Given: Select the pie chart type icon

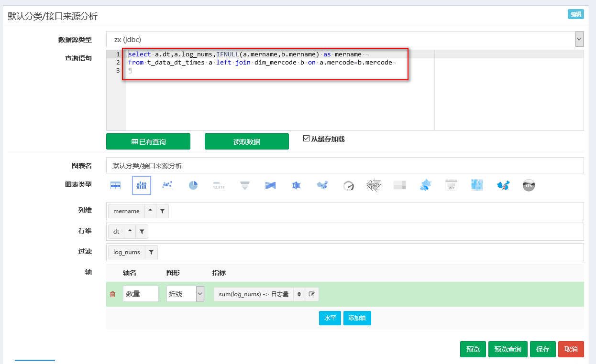Looking at the screenshot, I should pos(193,185).
